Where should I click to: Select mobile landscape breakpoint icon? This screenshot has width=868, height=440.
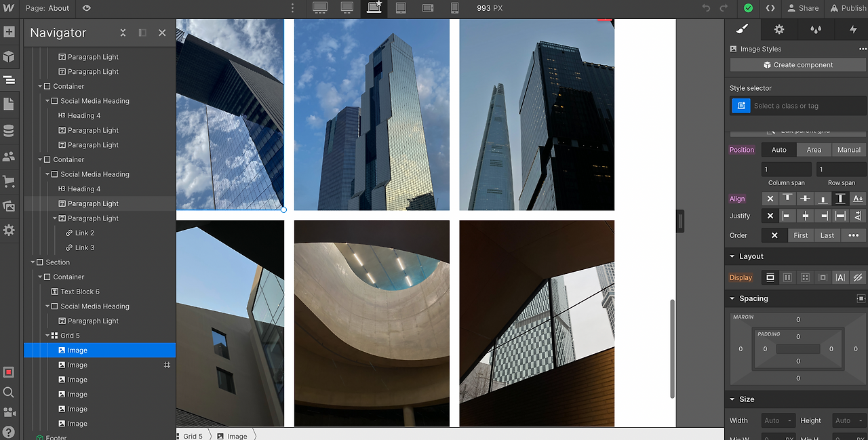click(428, 8)
